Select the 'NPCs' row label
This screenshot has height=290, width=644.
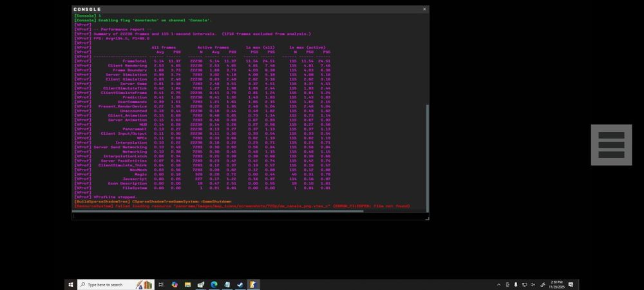[x=142, y=138]
